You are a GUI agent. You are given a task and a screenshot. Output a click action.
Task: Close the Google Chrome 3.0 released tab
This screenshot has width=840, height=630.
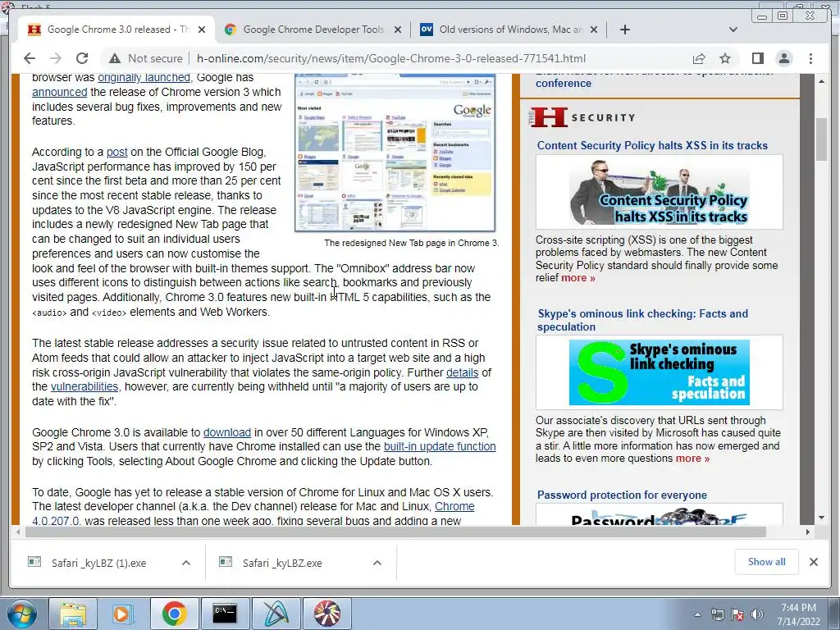coord(202,30)
